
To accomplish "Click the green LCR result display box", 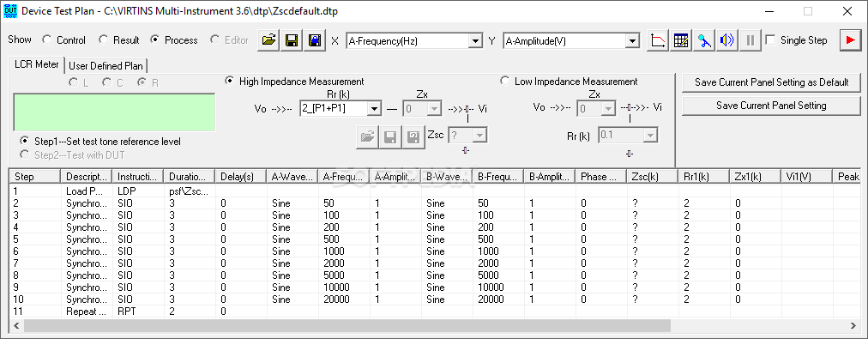I will [x=114, y=112].
